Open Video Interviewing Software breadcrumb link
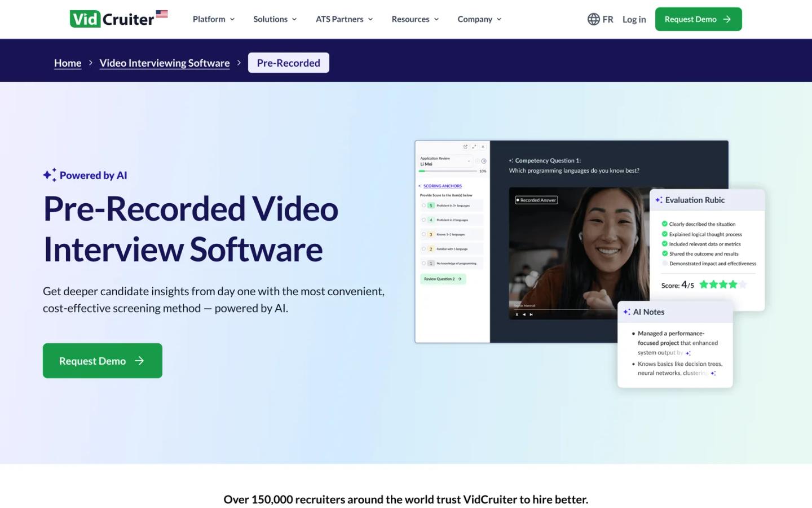 [165, 63]
